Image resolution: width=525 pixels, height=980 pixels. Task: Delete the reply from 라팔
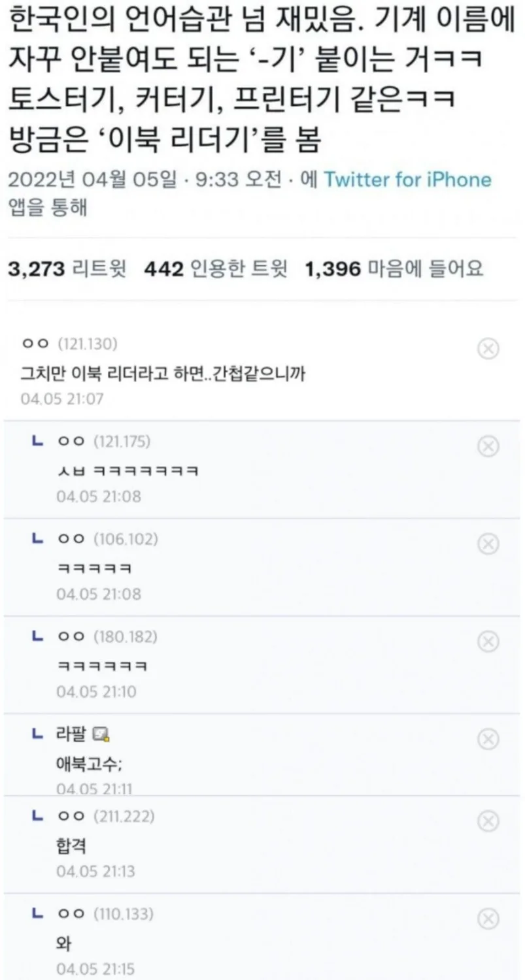488,739
